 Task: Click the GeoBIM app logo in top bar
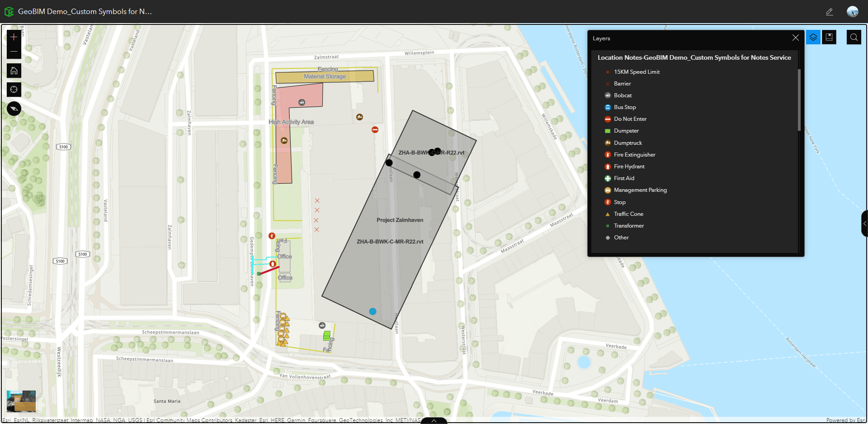(9, 11)
